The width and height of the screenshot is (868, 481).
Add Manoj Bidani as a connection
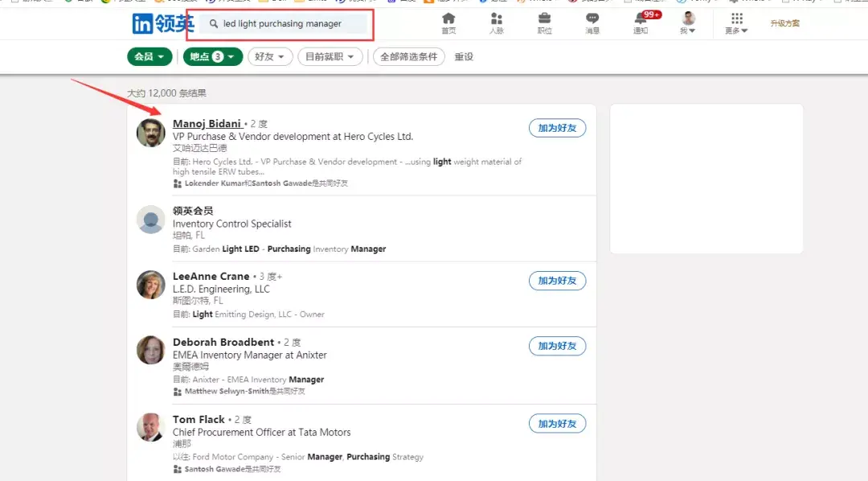click(558, 128)
